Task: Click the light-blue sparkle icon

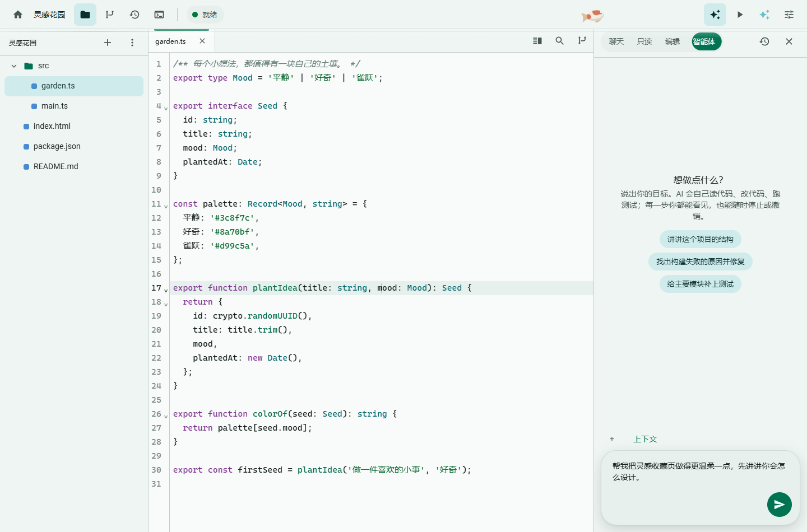Action: tap(764, 15)
